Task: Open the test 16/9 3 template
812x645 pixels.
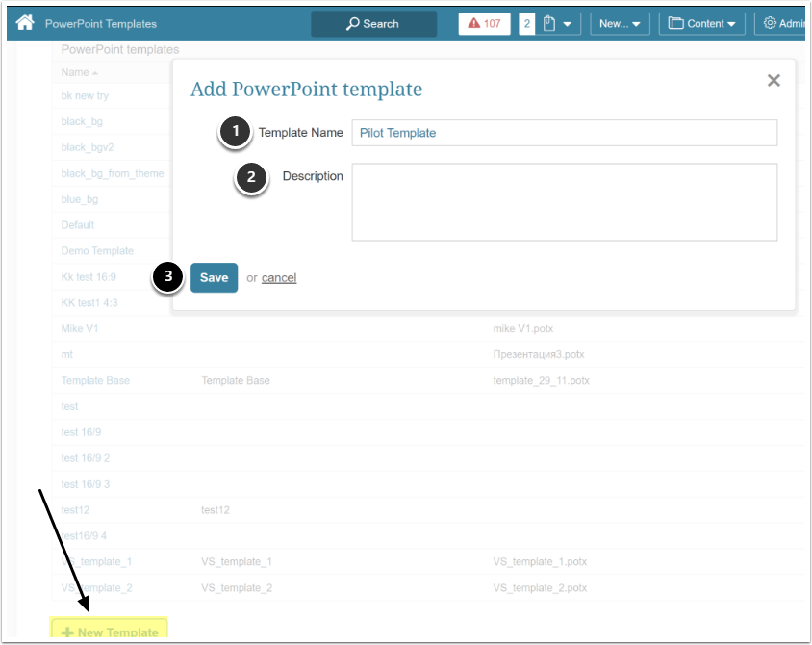Action: (86, 483)
